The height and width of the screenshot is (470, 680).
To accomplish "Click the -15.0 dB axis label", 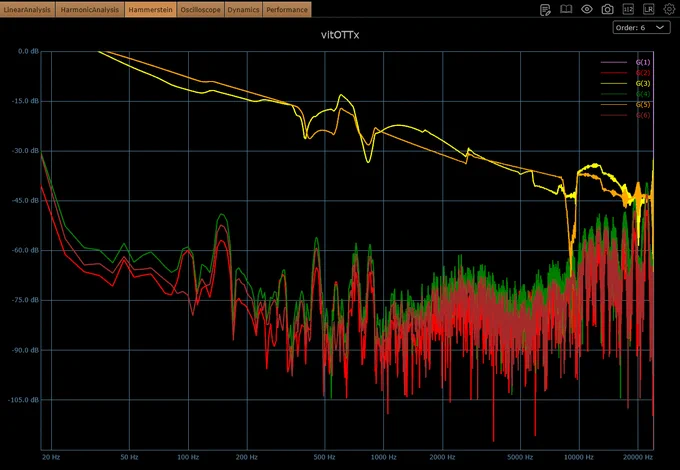I will 26,101.
